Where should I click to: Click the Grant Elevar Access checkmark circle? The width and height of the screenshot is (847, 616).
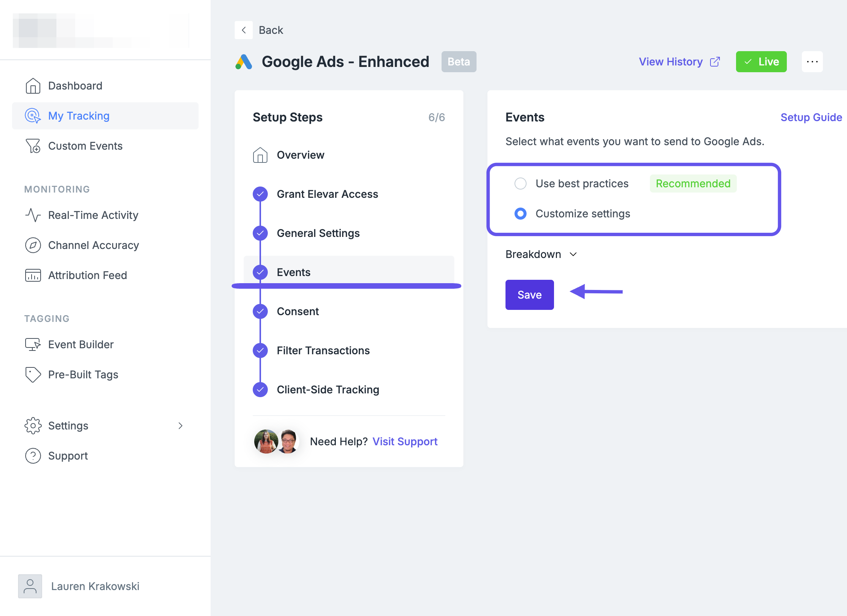pos(260,194)
